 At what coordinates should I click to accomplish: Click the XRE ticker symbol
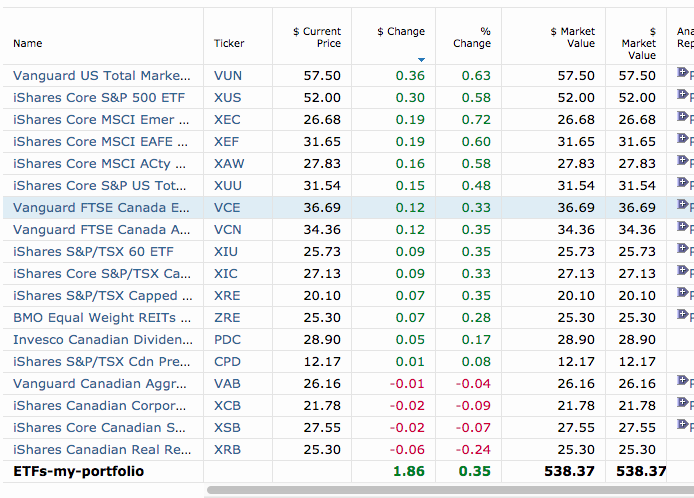(226, 295)
